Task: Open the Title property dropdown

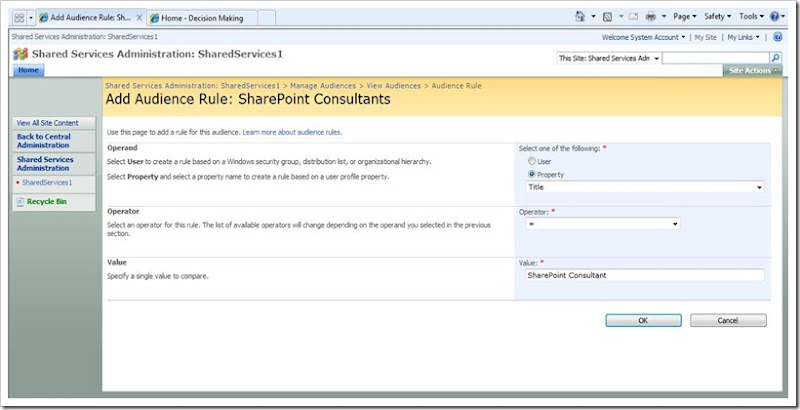Action: (645, 187)
